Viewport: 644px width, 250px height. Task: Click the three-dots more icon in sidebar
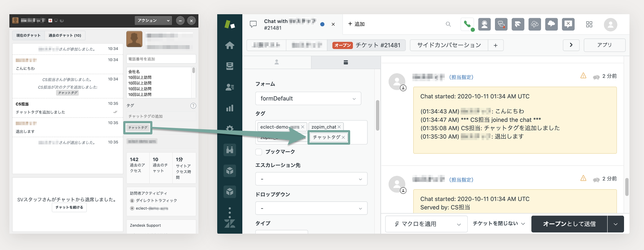pos(230,212)
